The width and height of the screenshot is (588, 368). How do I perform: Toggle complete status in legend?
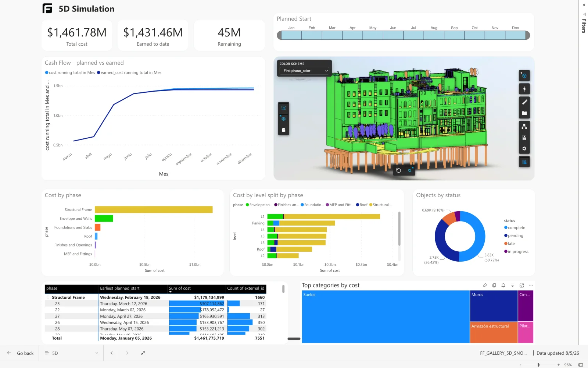point(514,228)
